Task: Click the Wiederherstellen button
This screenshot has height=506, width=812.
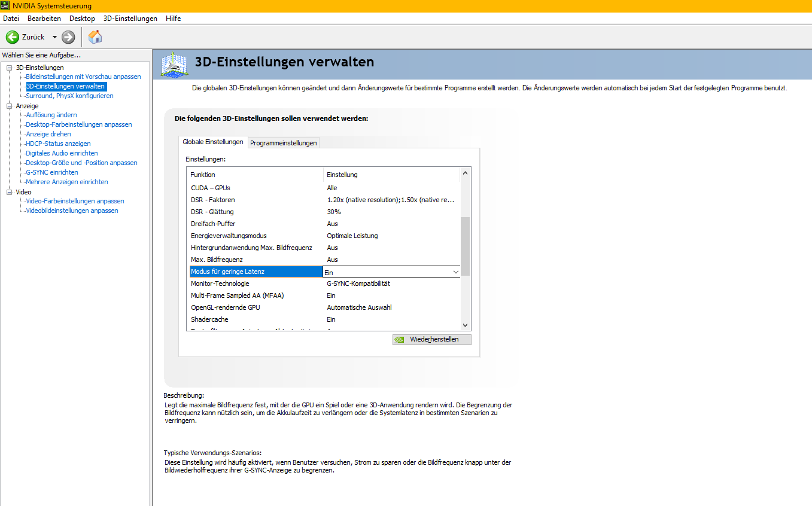Action: tap(431, 339)
